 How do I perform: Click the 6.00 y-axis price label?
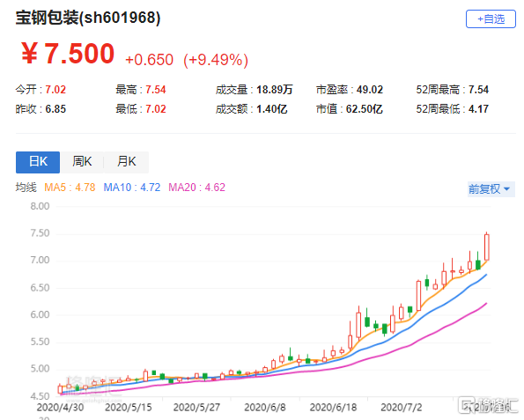point(40,314)
